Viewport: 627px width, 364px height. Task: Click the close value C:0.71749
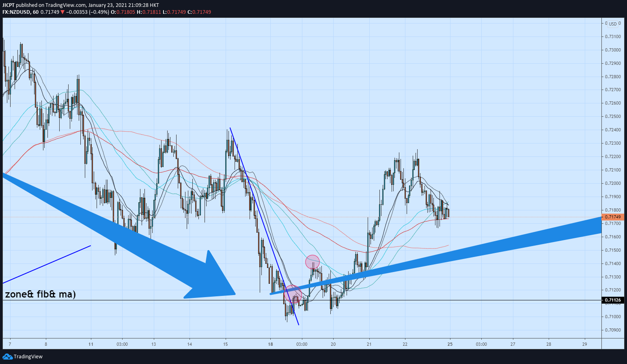point(199,12)
